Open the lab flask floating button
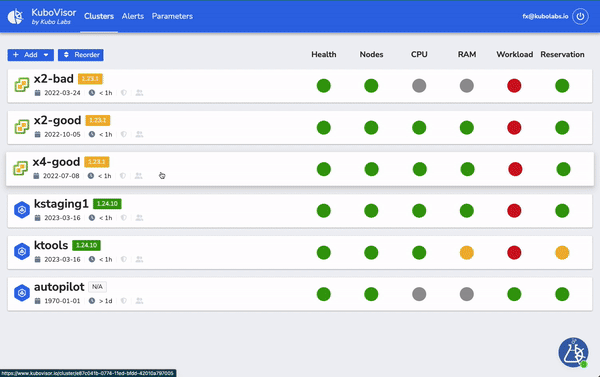 click(573, 353)
